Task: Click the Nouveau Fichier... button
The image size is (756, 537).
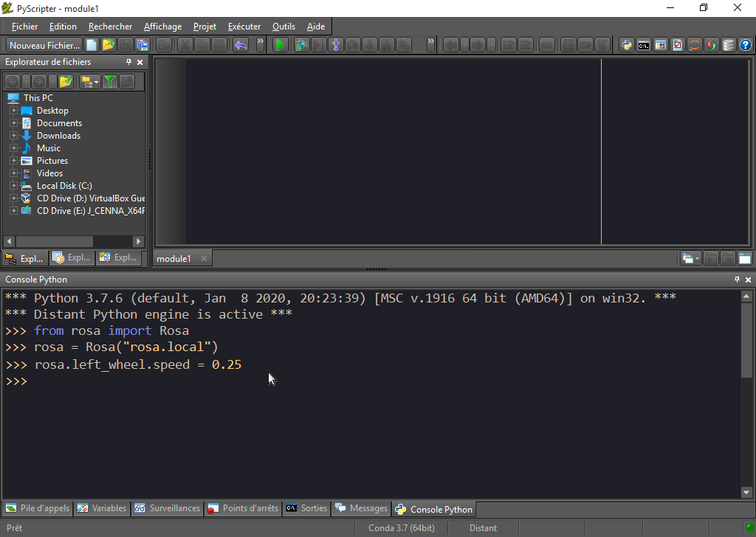Action: click(x=44, y=45)
